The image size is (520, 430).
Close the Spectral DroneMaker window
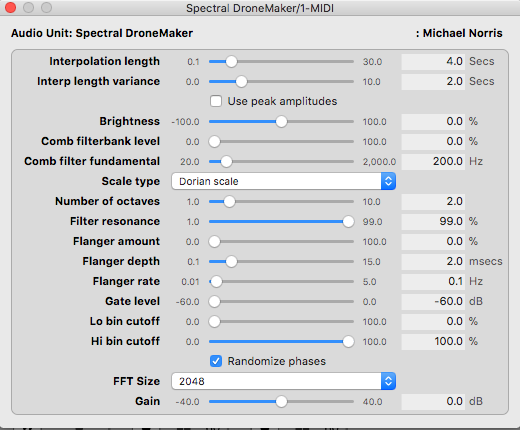[x=10, y=7]
